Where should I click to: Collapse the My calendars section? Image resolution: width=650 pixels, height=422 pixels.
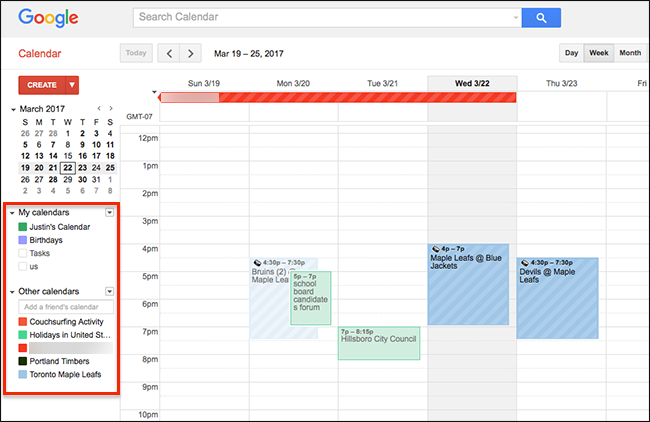pos(12,213)
